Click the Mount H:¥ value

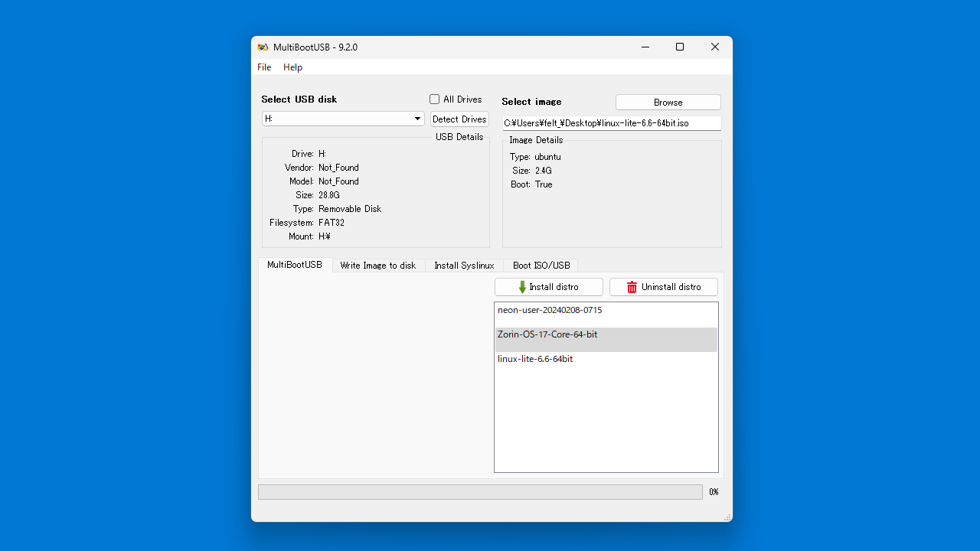coord(325,236)
